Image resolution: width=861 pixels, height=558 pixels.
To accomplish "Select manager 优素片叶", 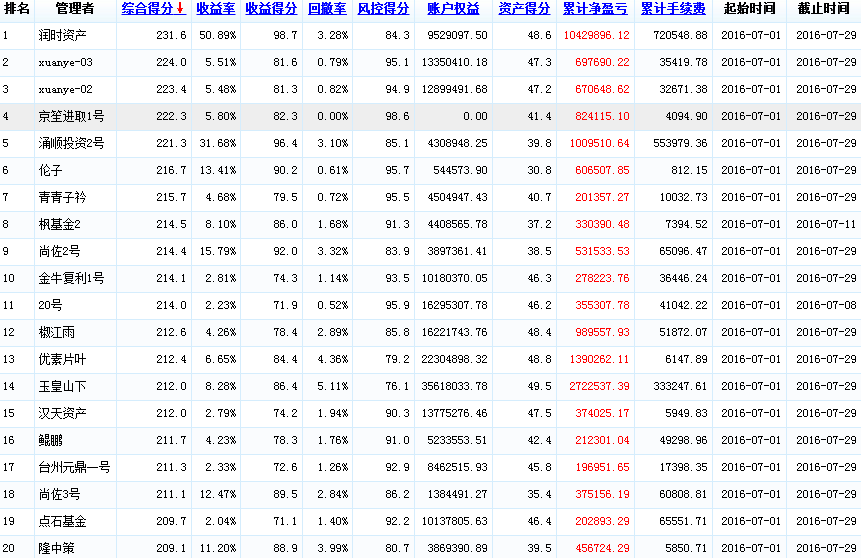I will (x=62, y=359).
